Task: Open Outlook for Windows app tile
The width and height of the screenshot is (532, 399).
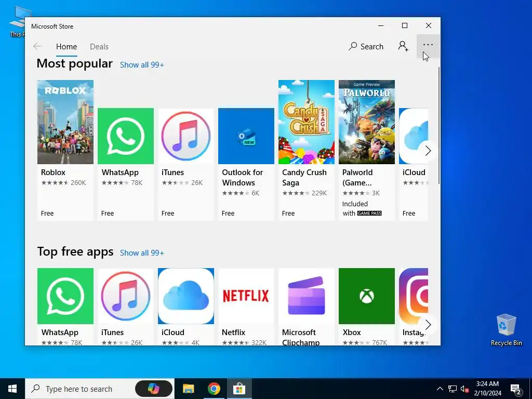Action: coord(246,164)
